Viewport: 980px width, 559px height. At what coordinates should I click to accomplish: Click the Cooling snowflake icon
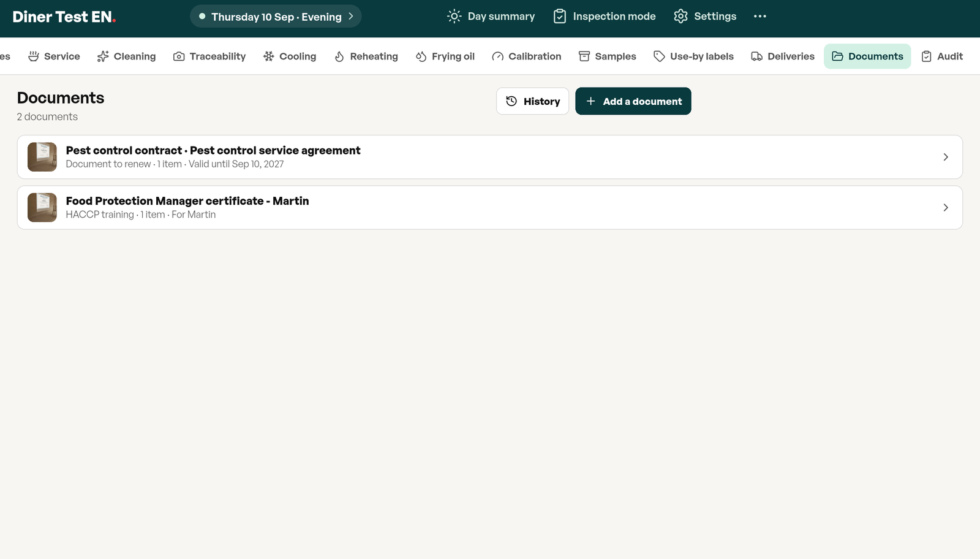pyautogui.click(x=269, y=56)
